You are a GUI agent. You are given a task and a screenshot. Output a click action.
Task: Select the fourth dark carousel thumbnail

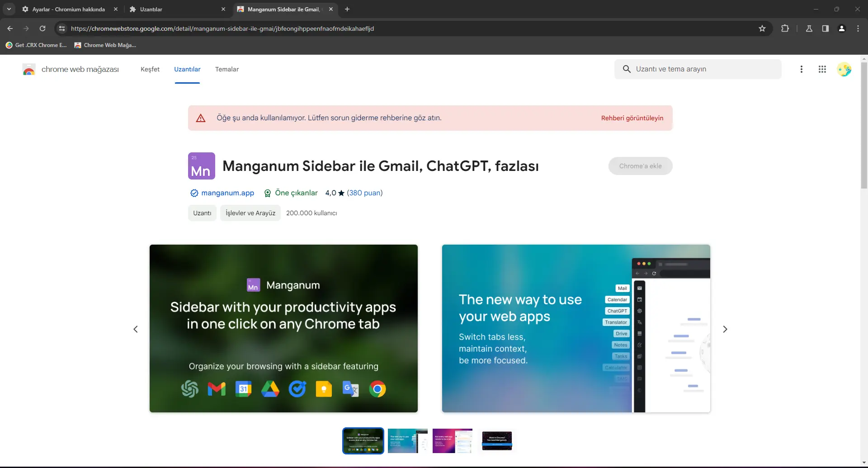point(497,441)
